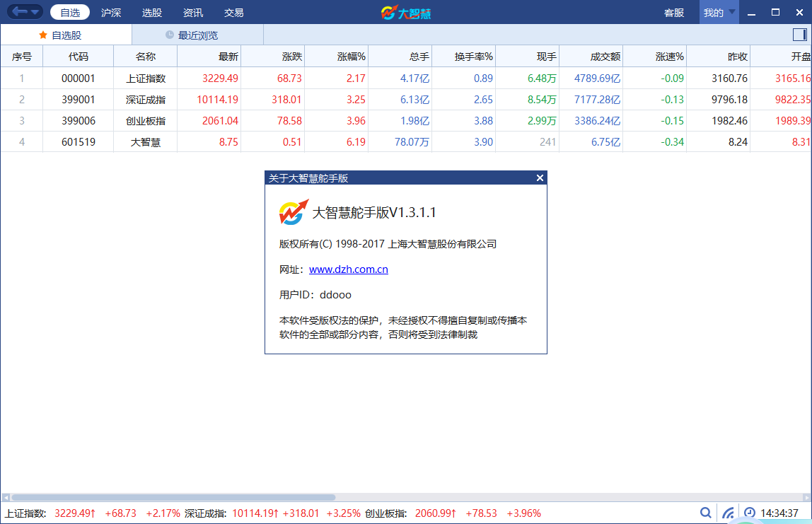This screenshot has height=524, width=812.
Task: Select the 大智慧 stock row name
Action: (x=146, y=142)
